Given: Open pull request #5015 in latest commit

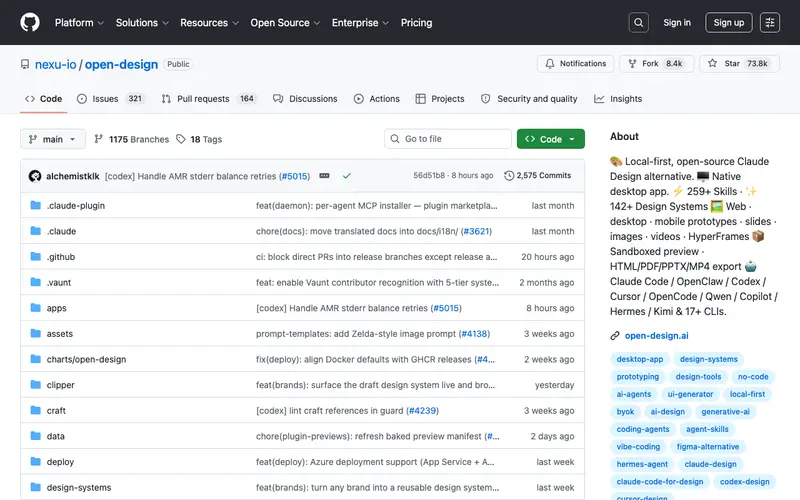Looking at the screenshot, I should [295, 176].
